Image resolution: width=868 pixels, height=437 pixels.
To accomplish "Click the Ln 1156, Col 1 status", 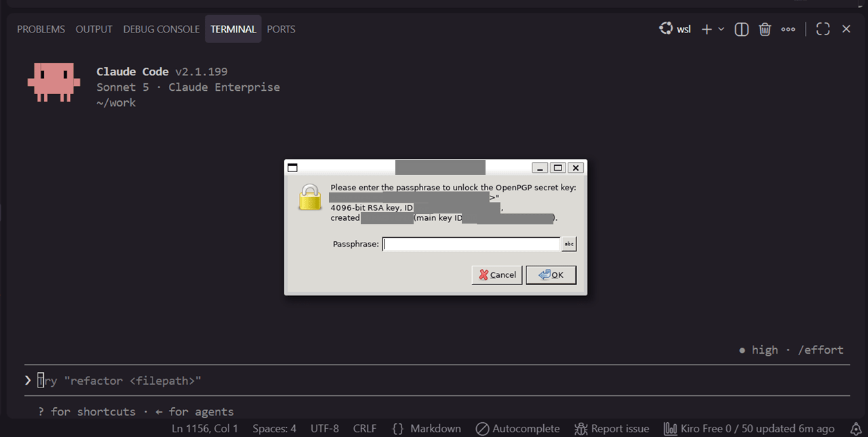I will point(205,429).
